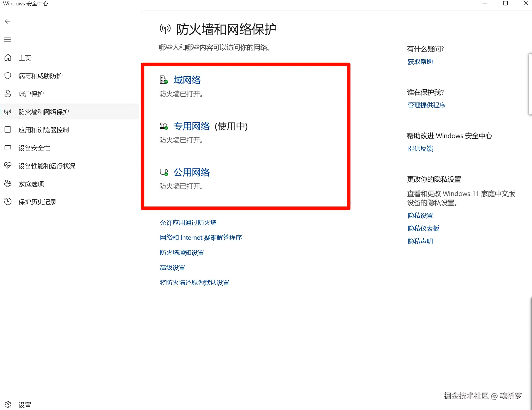Viewport: 532px width, 410px height.
Task: Close the Windows 安全中心 window
Action: tap(526, 3)
